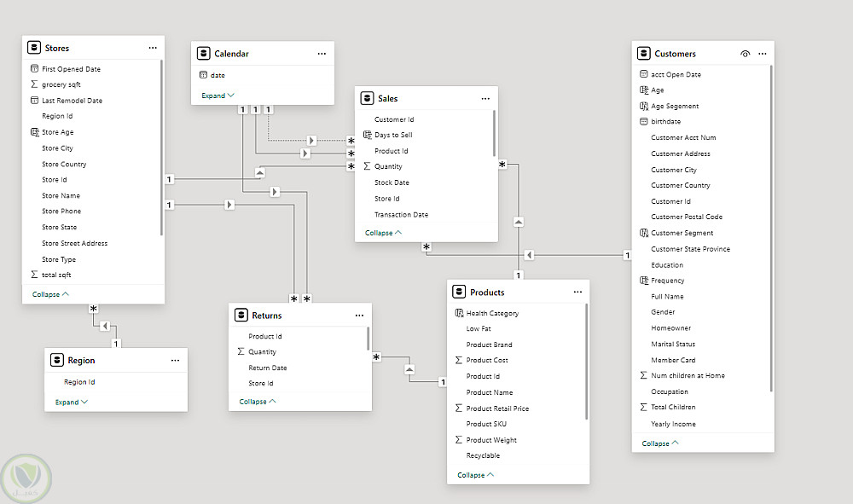Click the Customers table vertical scrollbar
853x504 pixels.
point(771,230)
